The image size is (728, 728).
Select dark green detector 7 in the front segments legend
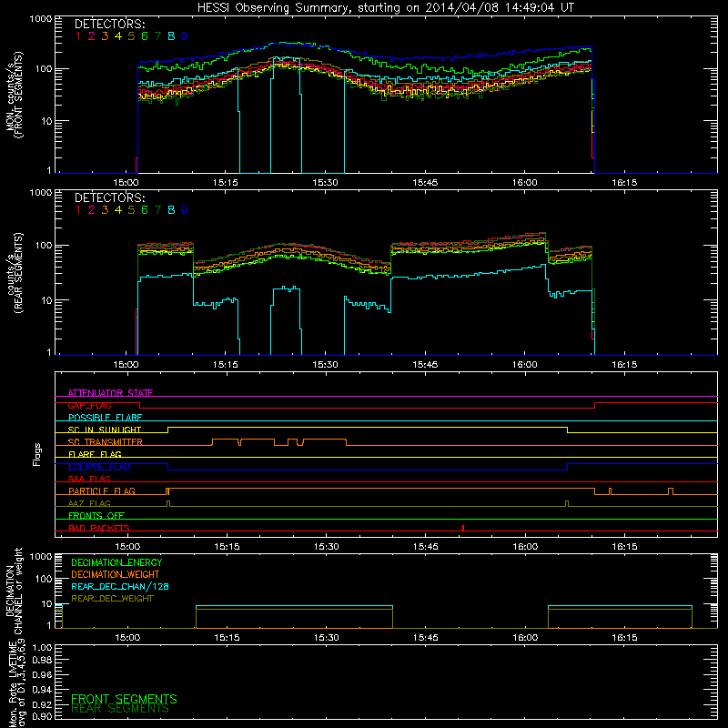coord(157,36)
